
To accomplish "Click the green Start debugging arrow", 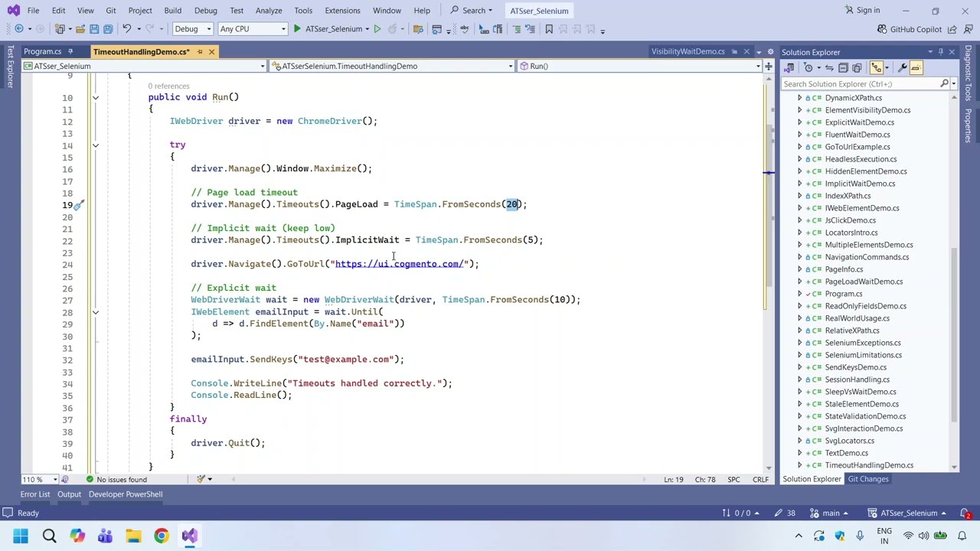I will [297, 29].
